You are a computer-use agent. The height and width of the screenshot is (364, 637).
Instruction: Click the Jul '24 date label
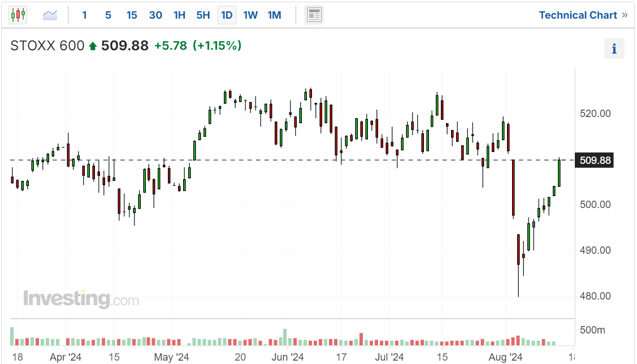(389, 357)
